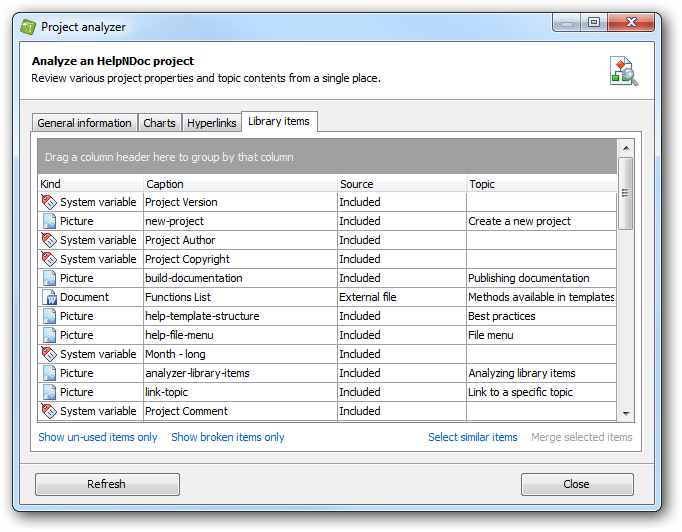The height and width of the screenshot is (532, 682).
Task: Click the group-by column header drop area
Action: [327, 157]
